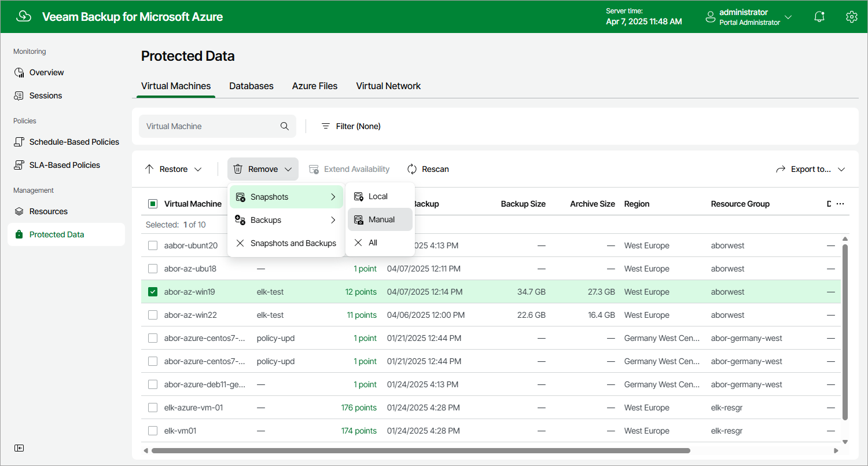Open the 11 points link for abor-az-win22
Viewport: 868px width, 466px height.
pos(362,315)
